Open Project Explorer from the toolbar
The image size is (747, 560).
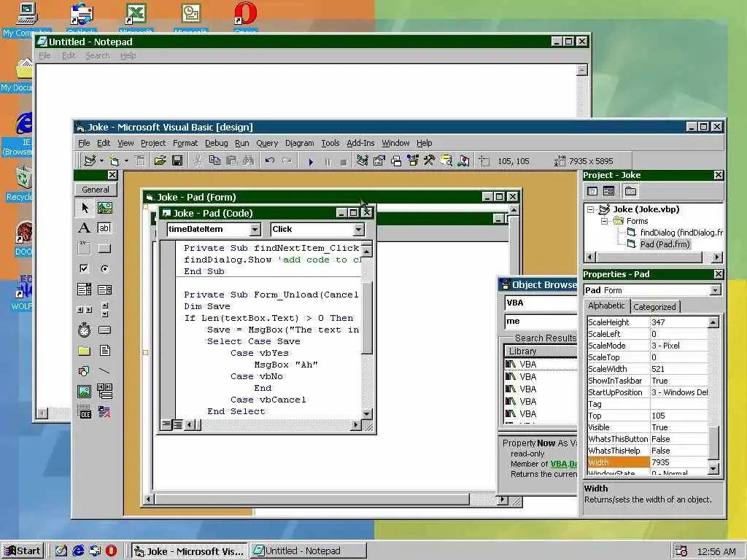362,161
